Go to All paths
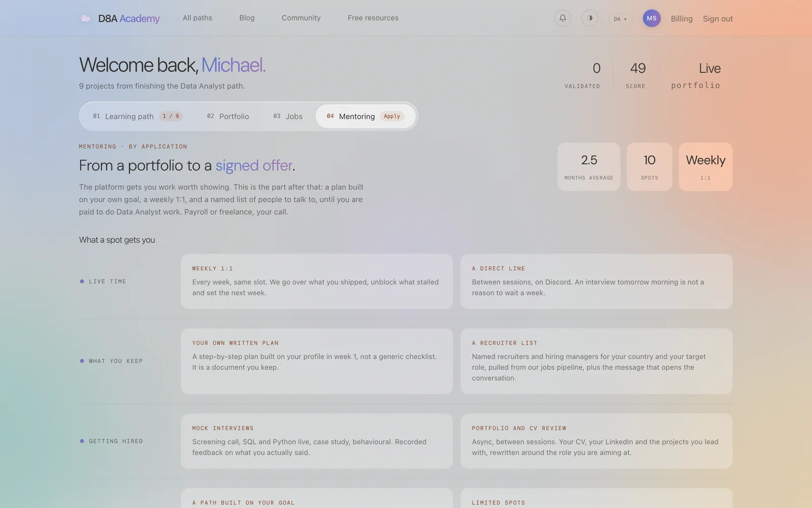 coord(197,18)
